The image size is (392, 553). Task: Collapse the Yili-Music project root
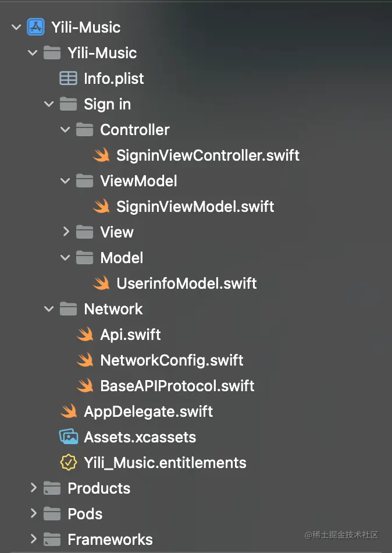16,27
